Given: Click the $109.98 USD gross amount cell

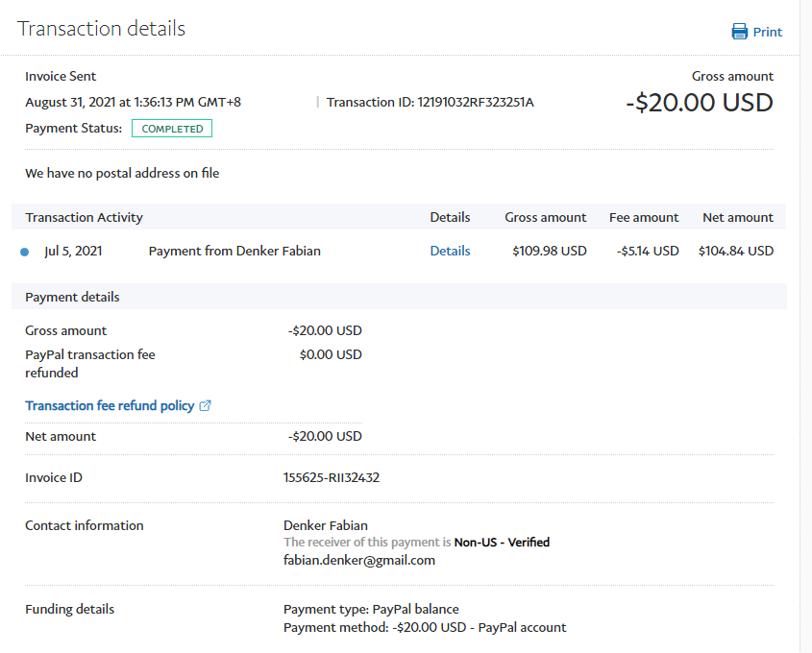Looking at the screenshot, I should [x=549, y=251].
